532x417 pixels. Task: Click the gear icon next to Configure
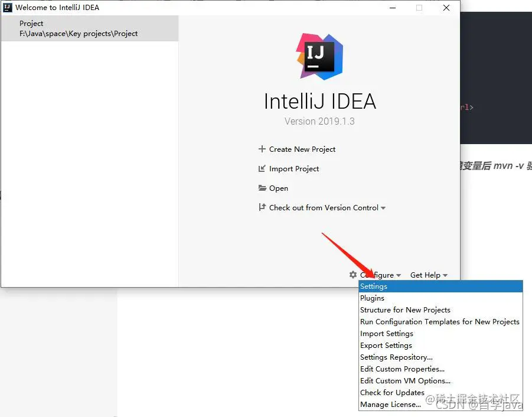tap(353, 275)
